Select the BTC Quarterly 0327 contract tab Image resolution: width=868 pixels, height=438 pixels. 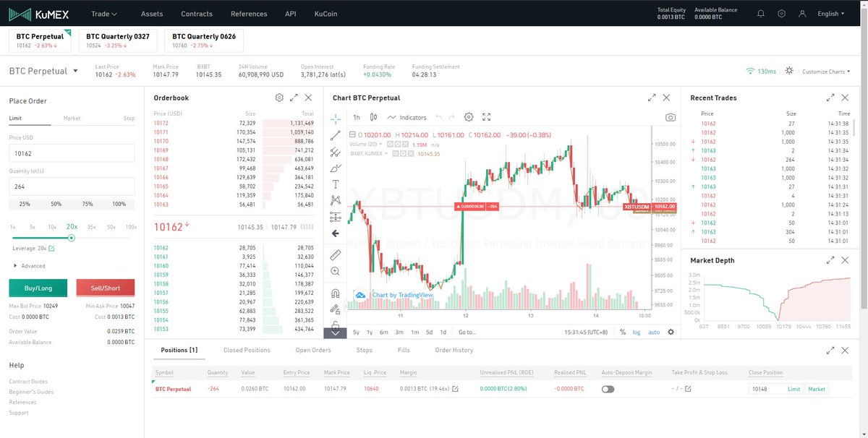[x=118, y=40]
